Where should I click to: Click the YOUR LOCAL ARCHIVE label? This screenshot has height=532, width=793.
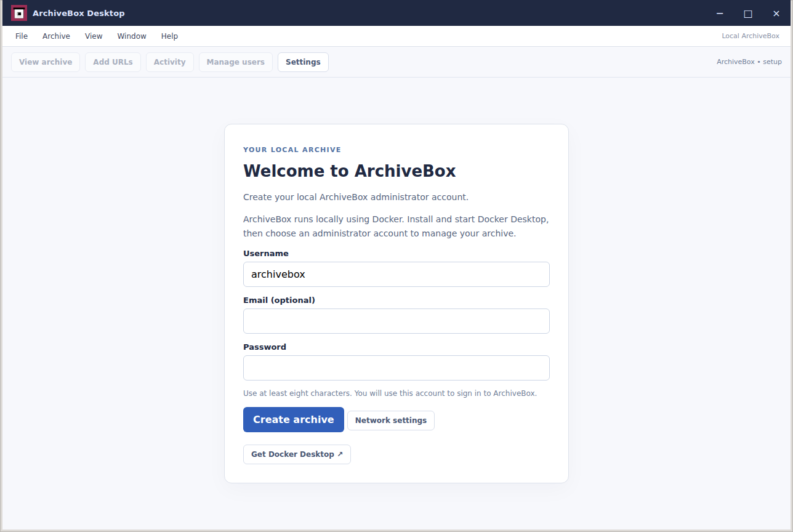click(292, 150)
